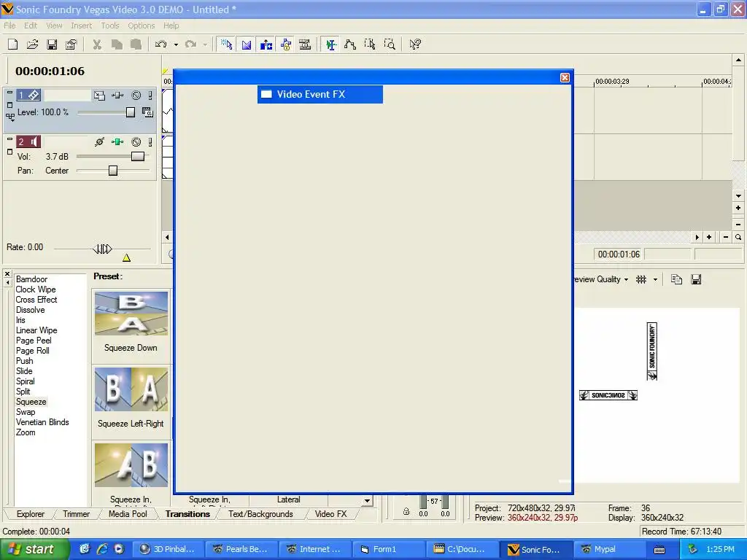Cut the selection with the scissors icon
747x560 pixels.
[x=97, y=44]
